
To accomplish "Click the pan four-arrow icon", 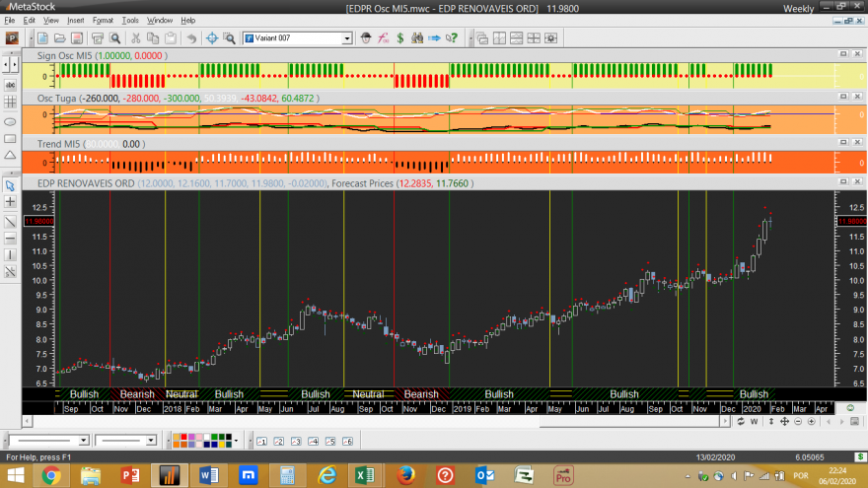I will (x=784, y=422).
